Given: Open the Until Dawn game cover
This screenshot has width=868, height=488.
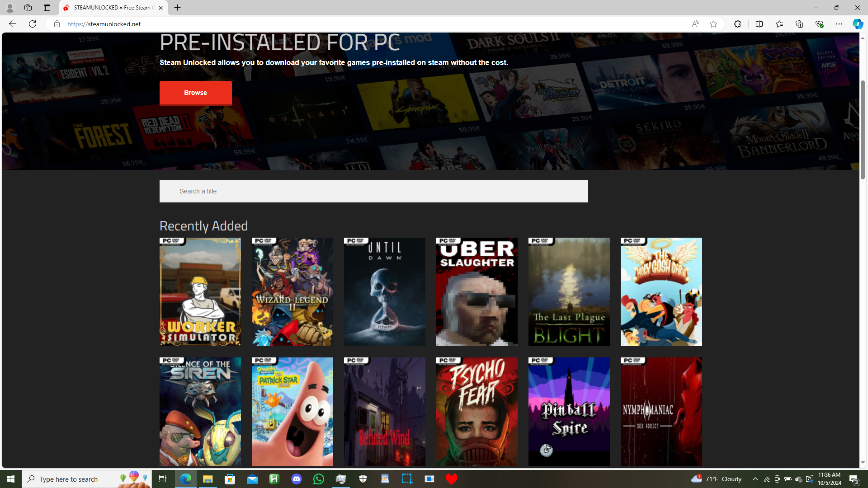Looking at the screenshot, I should (384, 292).
